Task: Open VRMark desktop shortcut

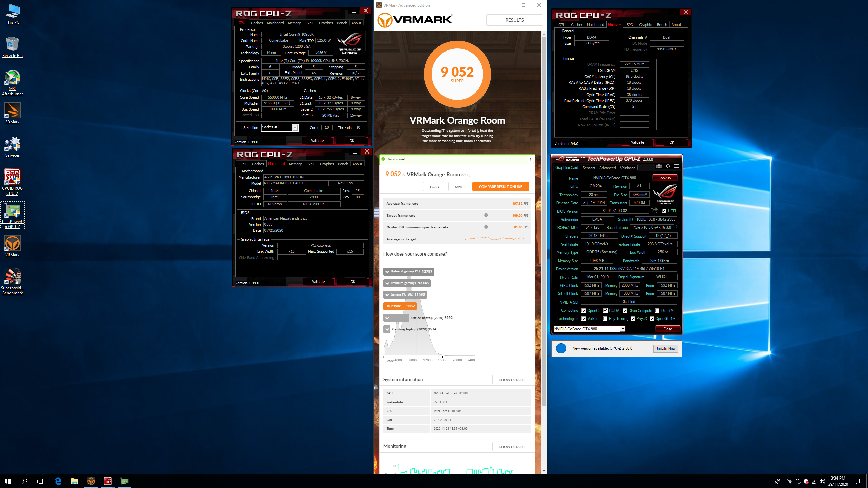Action: [13, 246]
